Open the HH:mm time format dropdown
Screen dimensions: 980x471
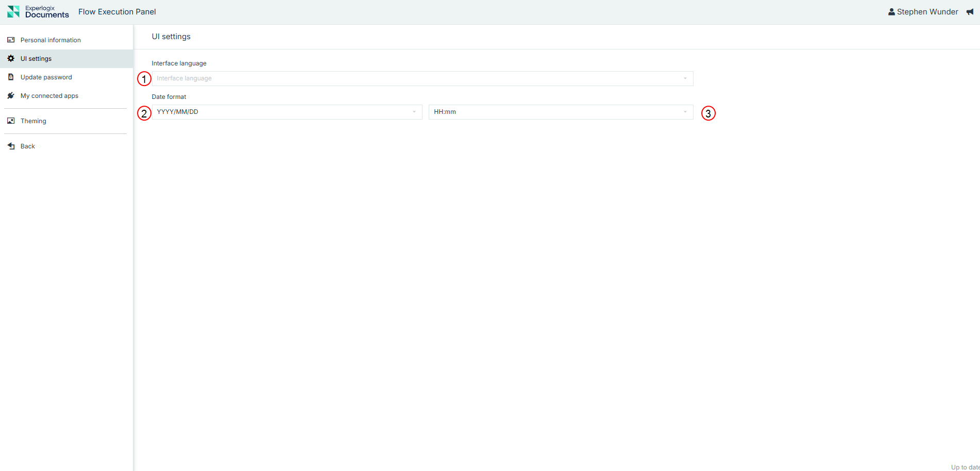tap(561, 112)
